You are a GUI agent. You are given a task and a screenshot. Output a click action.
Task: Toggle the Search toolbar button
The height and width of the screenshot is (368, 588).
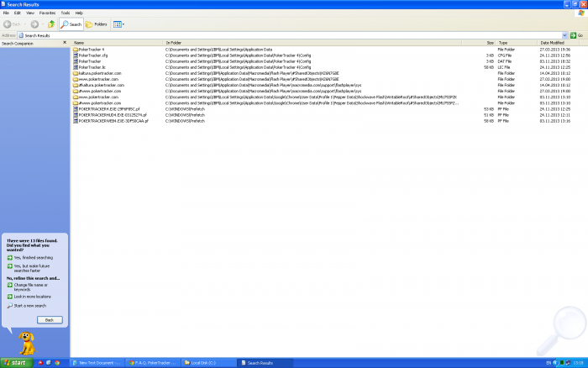(71, 24)
